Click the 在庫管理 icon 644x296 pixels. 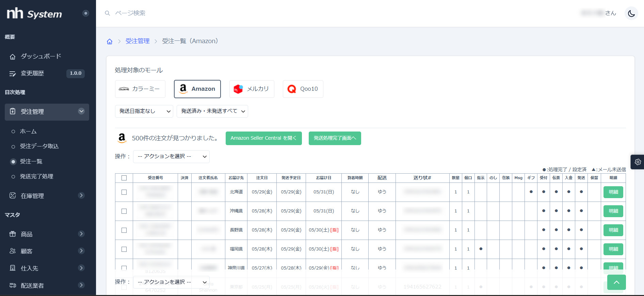tap(13, 195)
